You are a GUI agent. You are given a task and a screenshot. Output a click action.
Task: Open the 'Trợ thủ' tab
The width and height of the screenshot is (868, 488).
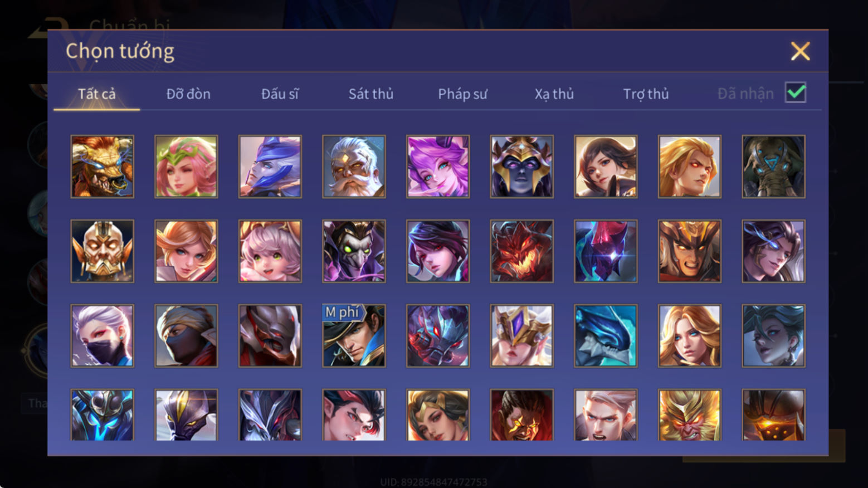tap(646, 94)
